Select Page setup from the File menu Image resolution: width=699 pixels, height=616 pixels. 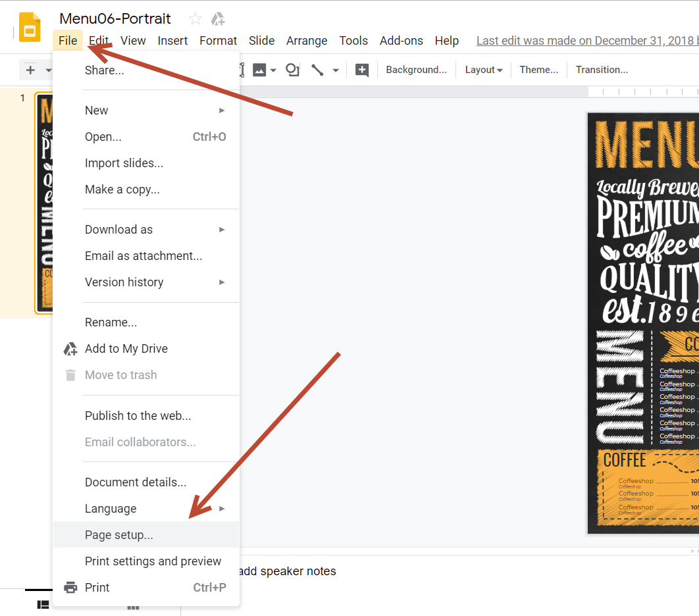pyautogui.click(x=120, y=534)
